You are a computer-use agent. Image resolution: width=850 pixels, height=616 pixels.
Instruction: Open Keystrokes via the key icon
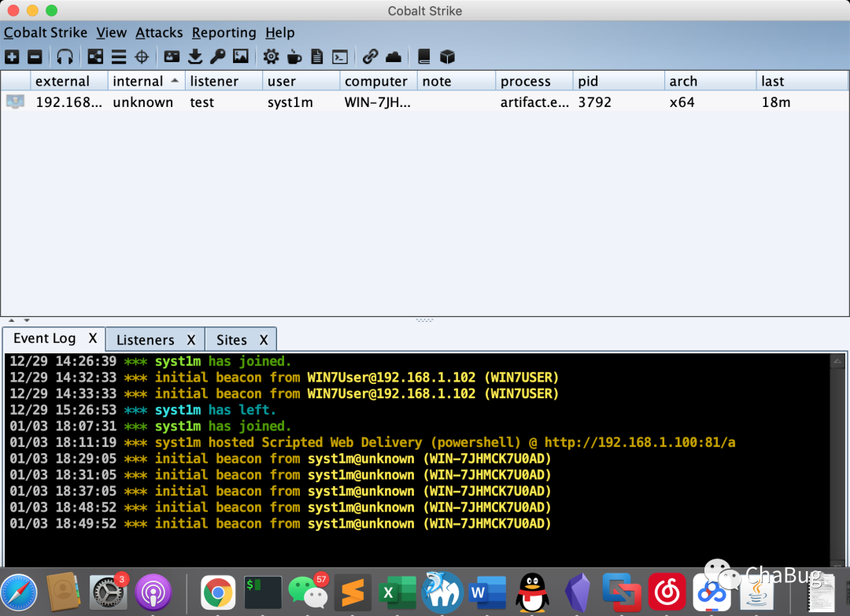(218, 57)
